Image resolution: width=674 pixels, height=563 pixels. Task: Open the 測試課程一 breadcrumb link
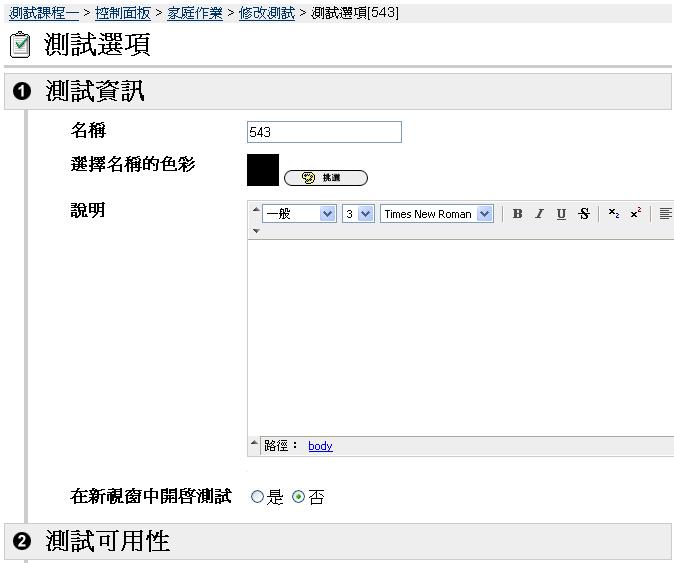pyautogui.click(x=43, y=12)
